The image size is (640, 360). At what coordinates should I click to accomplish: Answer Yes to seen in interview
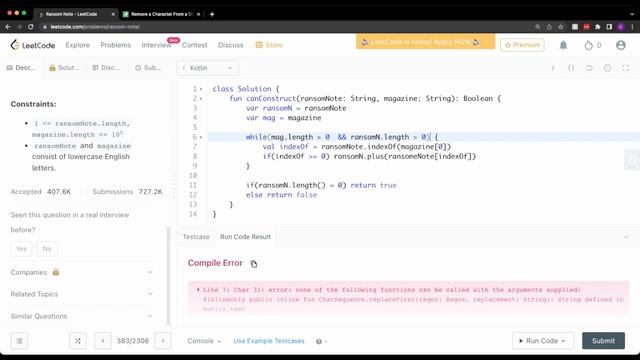pyautogui.click(x=21, y=249)
